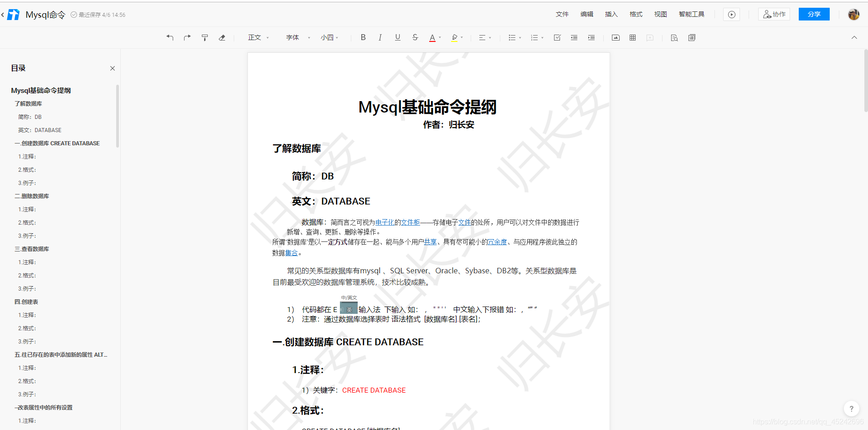Open the 集合 hyperlink
The image size is (868, 430).
tap(292, 253)
